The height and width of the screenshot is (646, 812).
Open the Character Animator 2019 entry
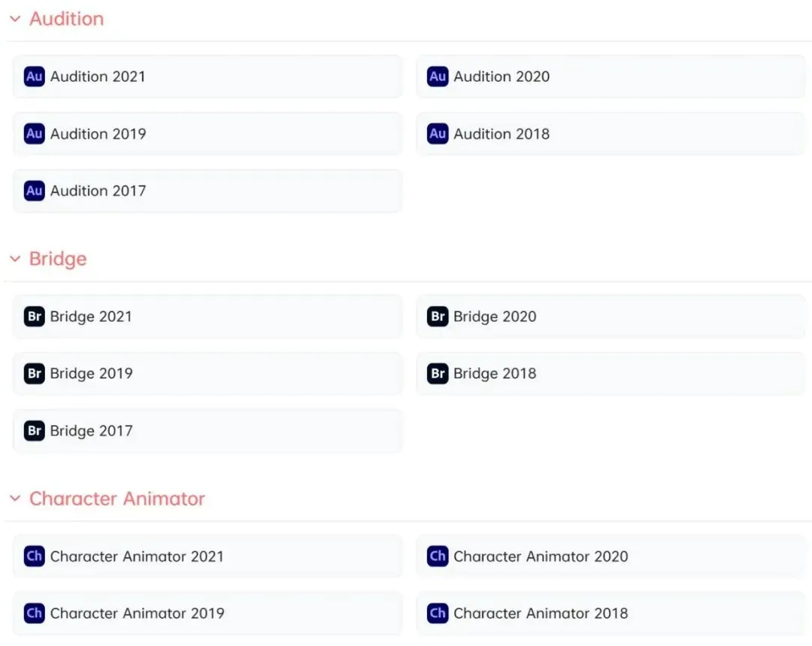click(137, 614)
